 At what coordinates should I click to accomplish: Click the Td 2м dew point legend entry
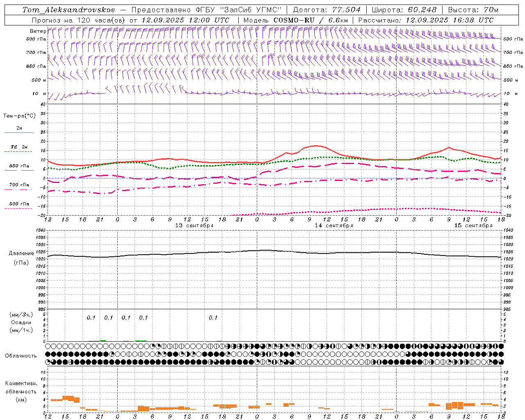[x=19, y=147]
